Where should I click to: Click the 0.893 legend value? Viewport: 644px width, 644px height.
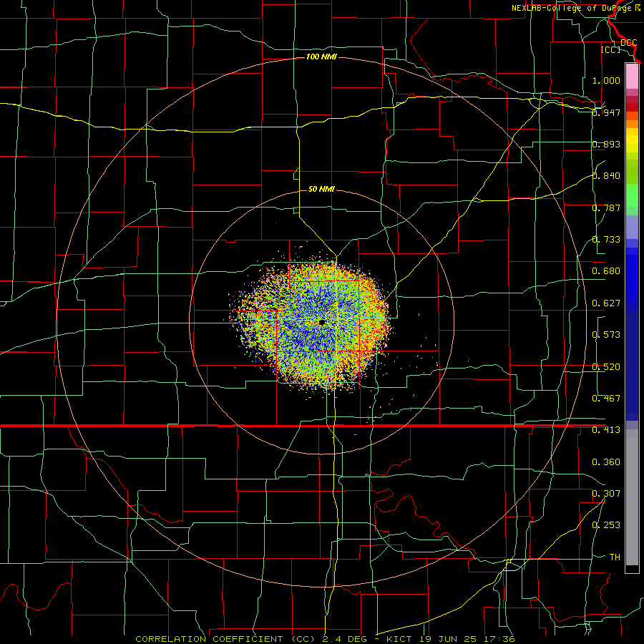tap(606, 144)
